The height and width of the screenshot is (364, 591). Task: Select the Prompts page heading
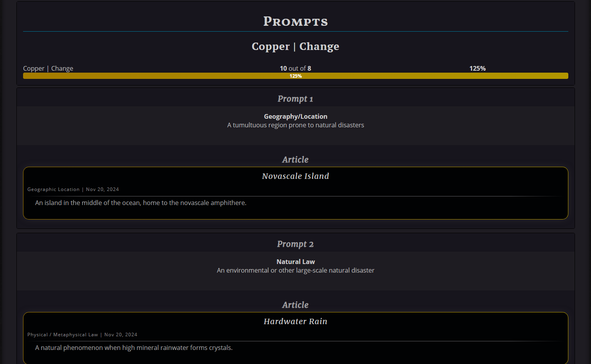(295, 21)
